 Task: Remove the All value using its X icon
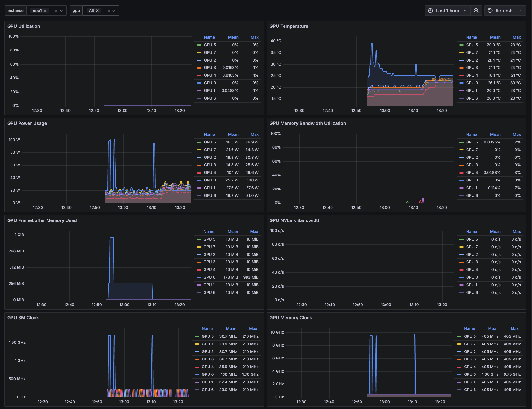click(x=97, y=10)
